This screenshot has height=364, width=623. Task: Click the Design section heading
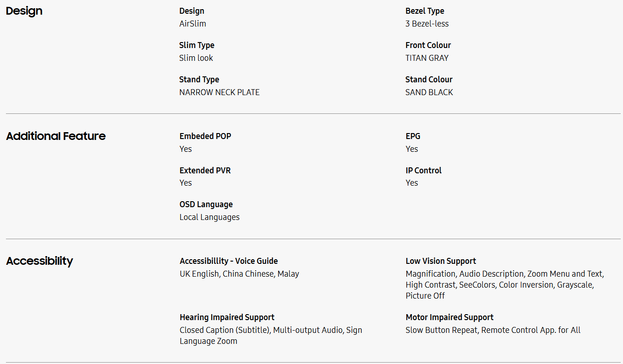(x=24, y=11)
